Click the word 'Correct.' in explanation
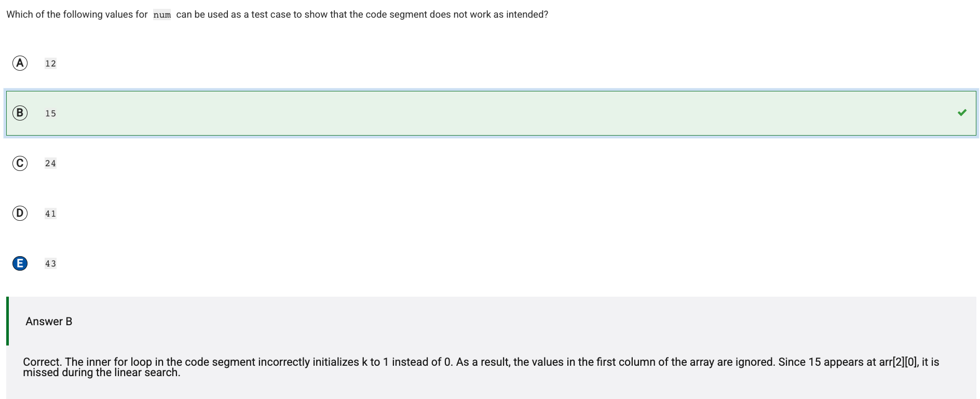 point(43,362)
